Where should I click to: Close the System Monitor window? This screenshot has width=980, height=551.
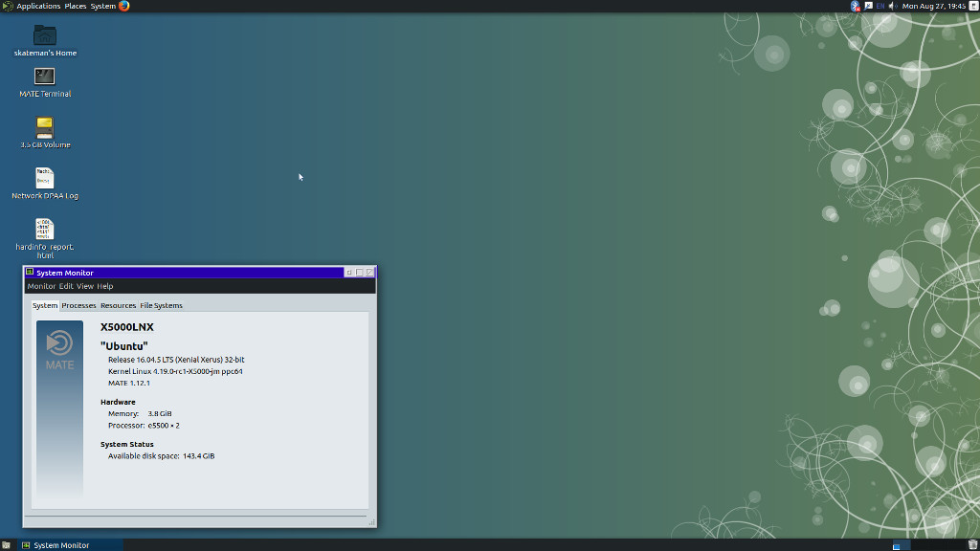pyautogui.click(x=369, y=273)
